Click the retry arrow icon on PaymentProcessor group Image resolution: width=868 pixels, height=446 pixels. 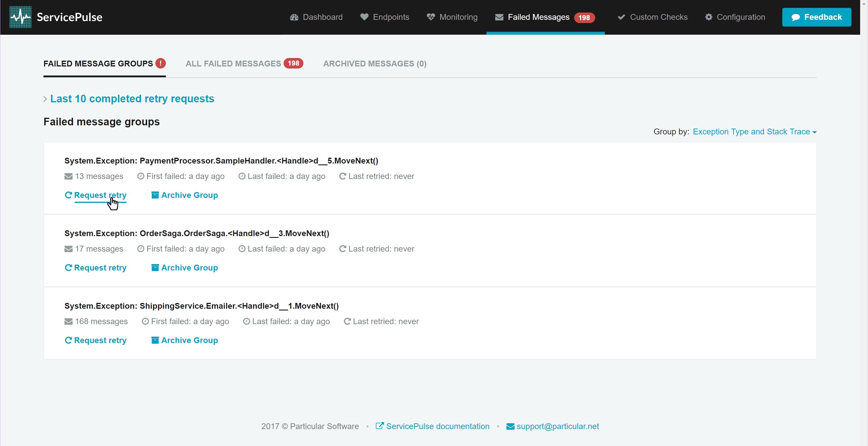point(68,195)
